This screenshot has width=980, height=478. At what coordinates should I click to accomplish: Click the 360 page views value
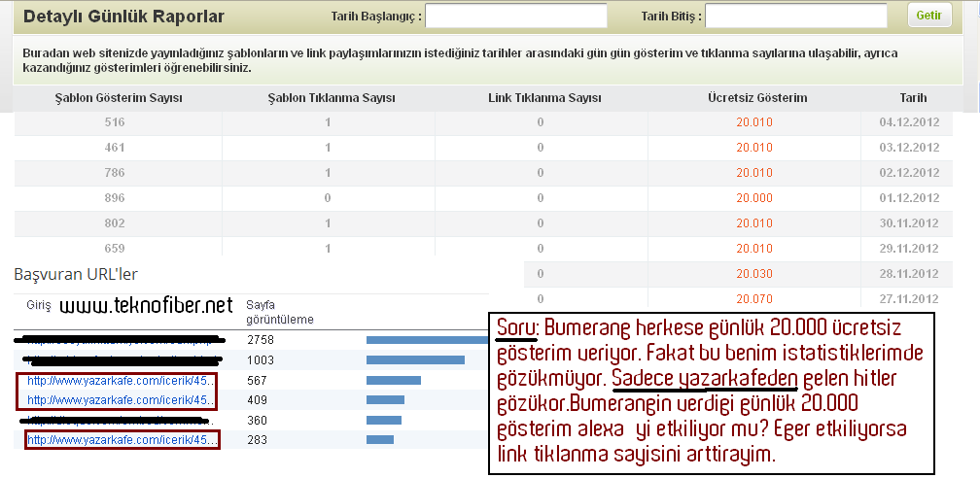coord(257,420)
